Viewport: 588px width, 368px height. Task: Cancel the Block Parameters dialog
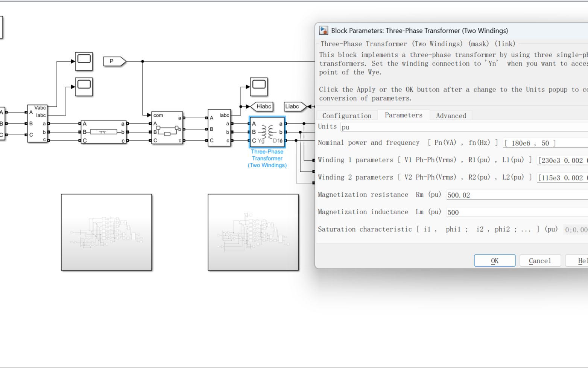pos(540,261)
